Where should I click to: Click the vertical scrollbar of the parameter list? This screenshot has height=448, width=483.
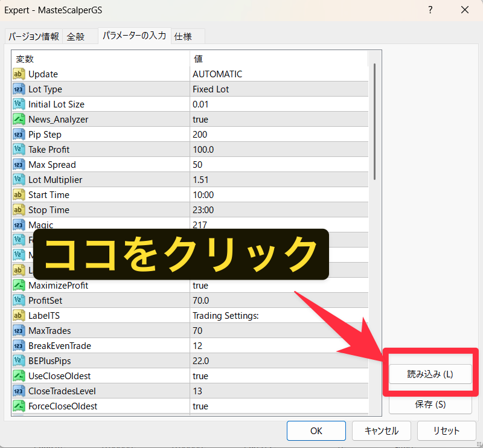374,121
